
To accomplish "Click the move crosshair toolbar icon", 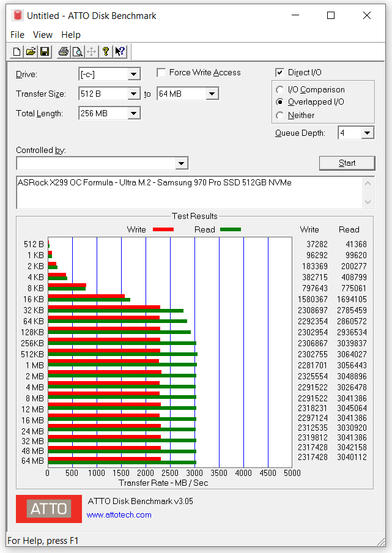I will tap(92, 52).
